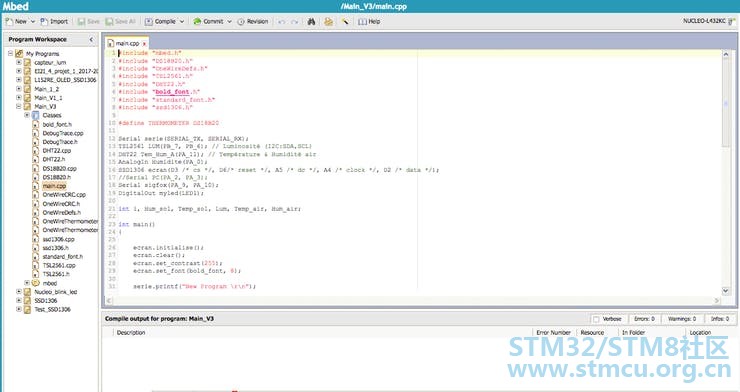
Task: Sort by the Error Number column header
Action: coord(553,333)
